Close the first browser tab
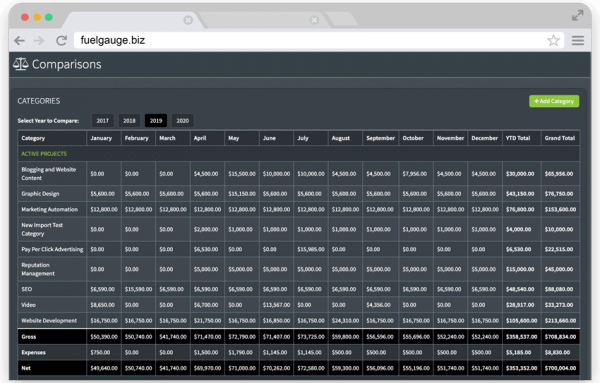Screen dimensions: 600x383 click(x=188, y=20)
